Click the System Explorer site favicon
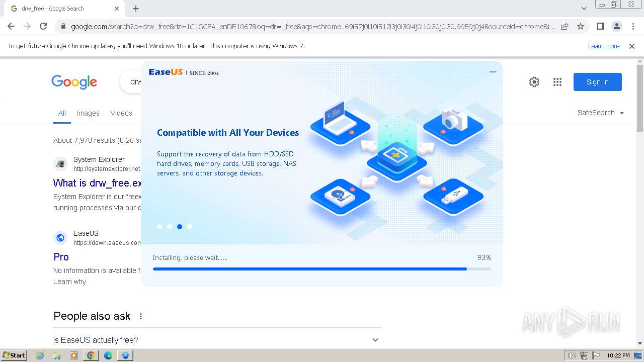 [60, 163]
